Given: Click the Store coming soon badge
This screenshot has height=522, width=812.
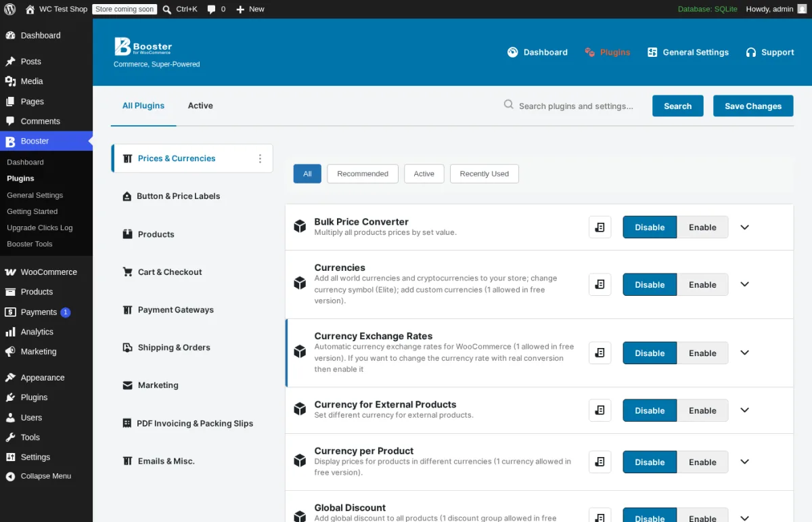Looking at the screenshot, I should coord(125,9).
